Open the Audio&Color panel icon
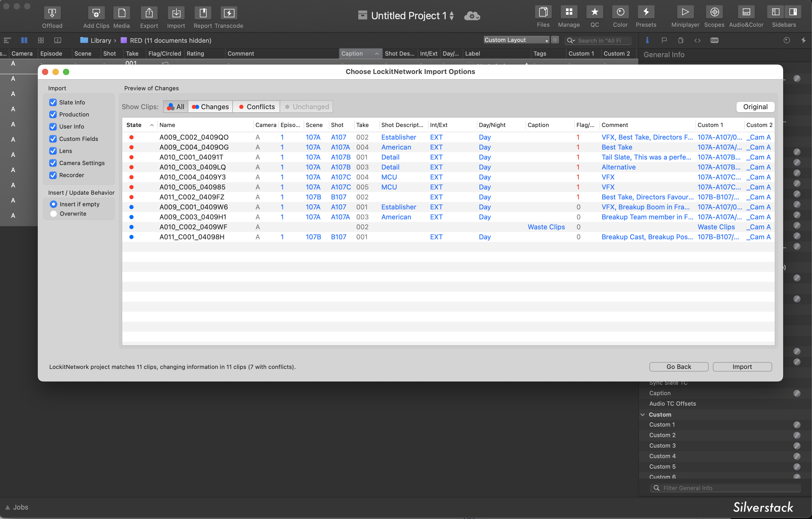812x519 pixels. [x=746, y=12]
